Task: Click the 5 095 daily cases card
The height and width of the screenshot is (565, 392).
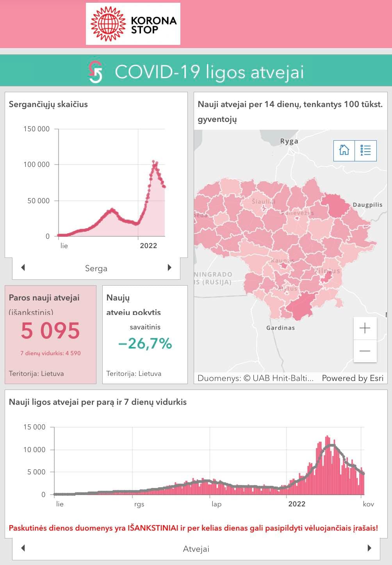Action: pos(50,334)
